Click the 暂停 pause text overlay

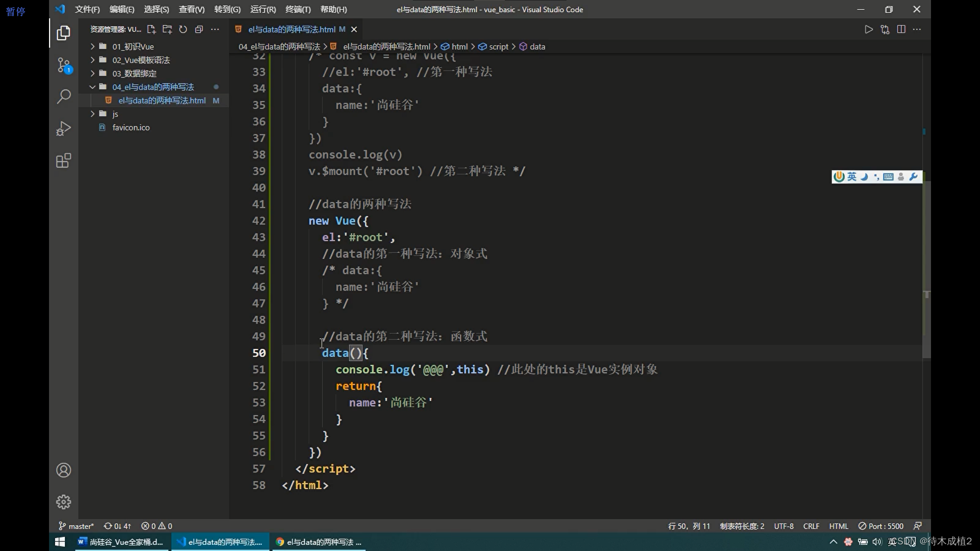coord(16,11)
